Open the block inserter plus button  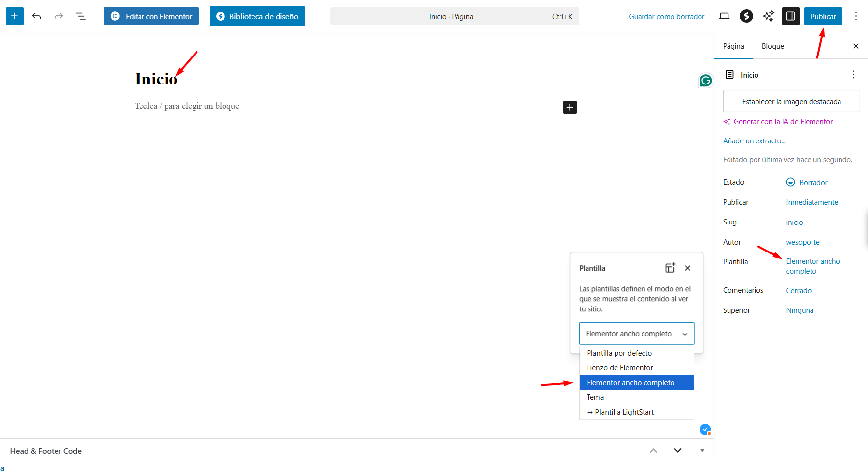(15, 16)
